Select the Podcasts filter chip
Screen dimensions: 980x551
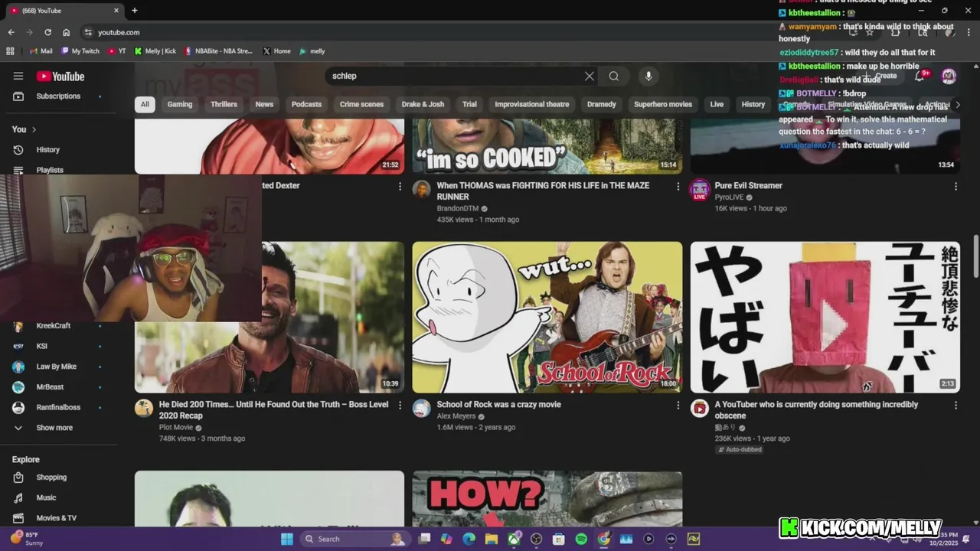tap(306, 104)
